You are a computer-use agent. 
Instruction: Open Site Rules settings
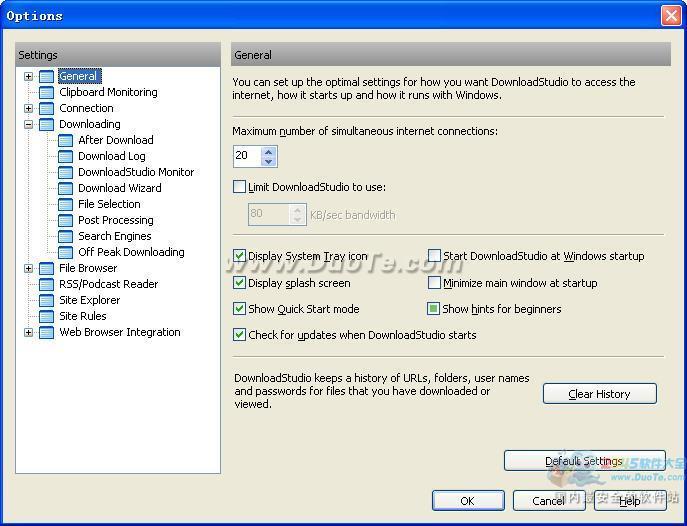[83, 316]
